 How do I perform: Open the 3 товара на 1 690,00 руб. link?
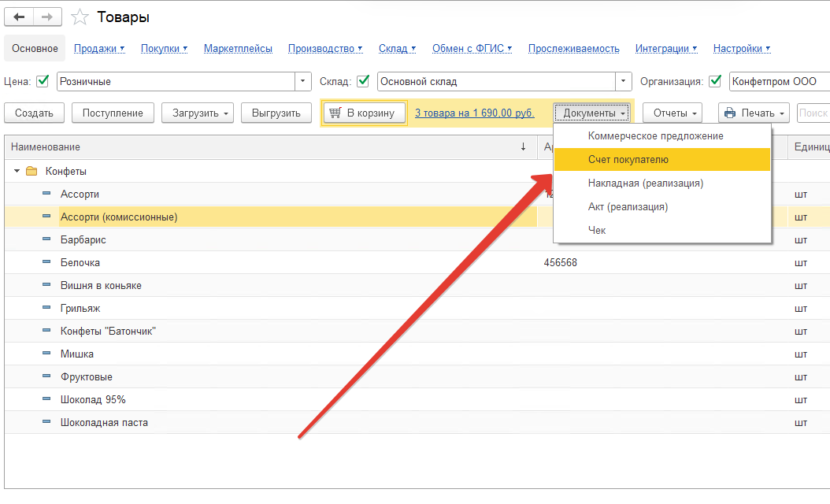474,113
